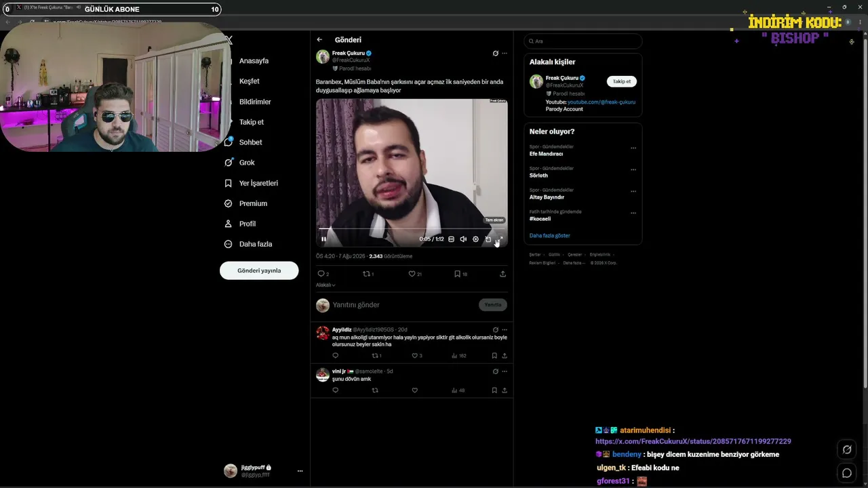
Task: Open Grok icon on Ayyildiz's reply
Action: [x=495, y=330]
